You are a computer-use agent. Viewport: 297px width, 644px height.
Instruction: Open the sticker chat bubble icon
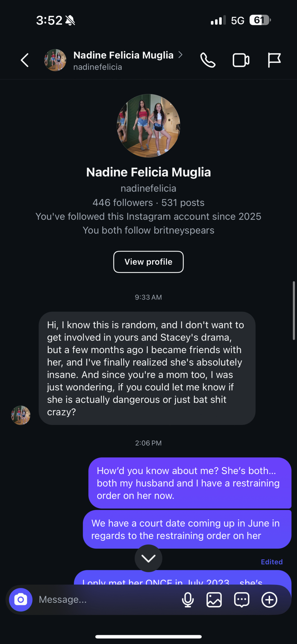pyautogui.click(x=242, y=600)
